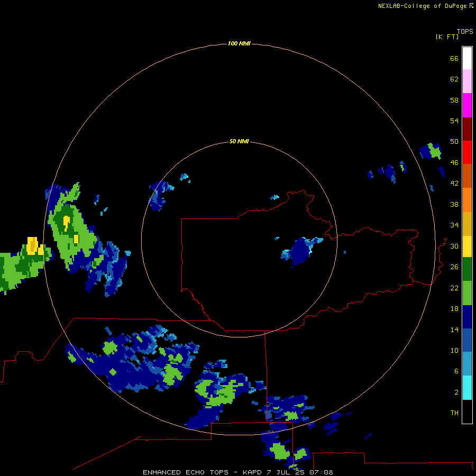This screenshot has height=476, width=476.
Task: Select the 30 legend value
Action: pos(454,246)
